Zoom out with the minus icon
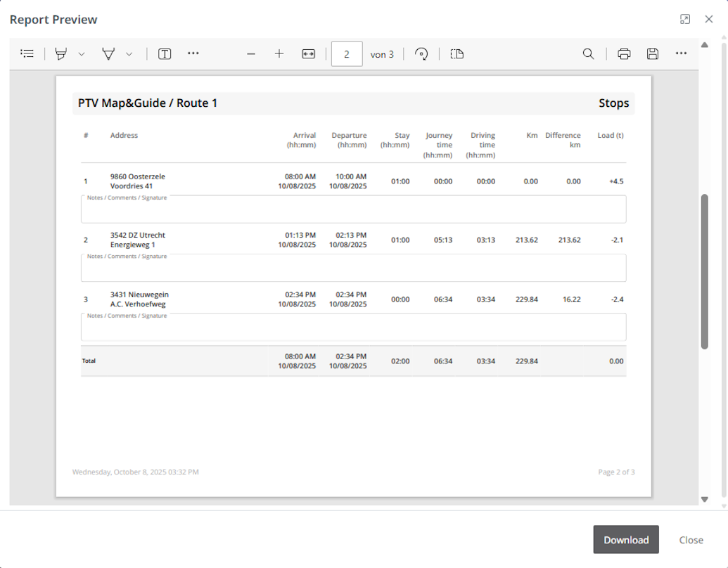The height and width of the screenshot is (568, 728). pyautogui.click(x=251, y=54)
